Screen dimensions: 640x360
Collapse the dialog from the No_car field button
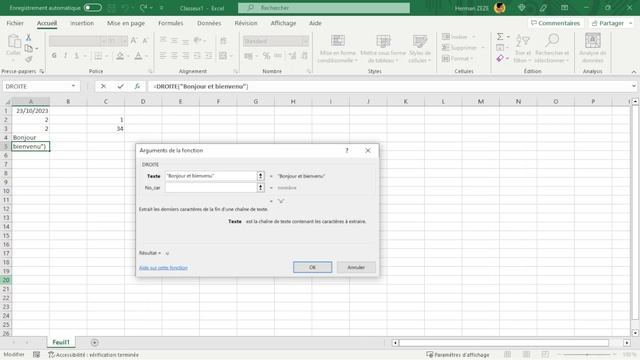pos(260,188)
